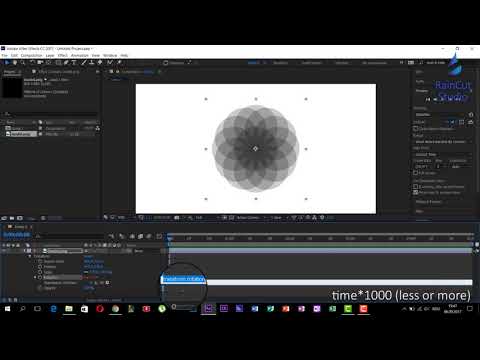The height and width of the screenshot is (360, 480).
Task: Click the expression language menu arrow icon
Action: click(107, 283)
